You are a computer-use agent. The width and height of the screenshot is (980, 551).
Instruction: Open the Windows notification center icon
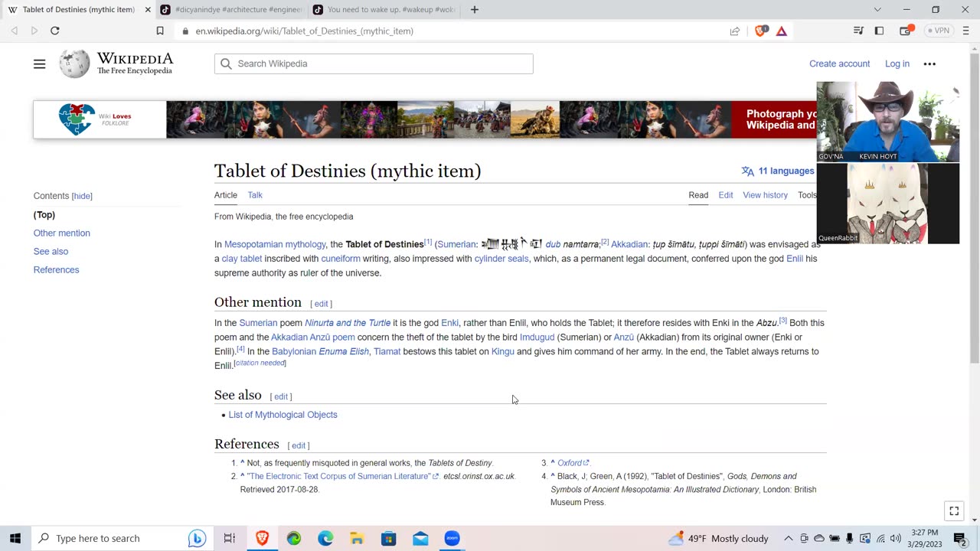960,538
